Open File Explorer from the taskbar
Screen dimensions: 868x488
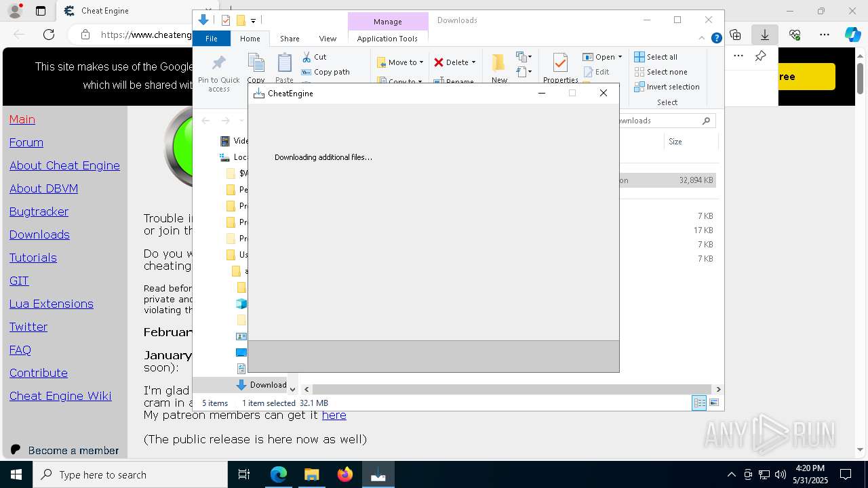click(311, 474)
